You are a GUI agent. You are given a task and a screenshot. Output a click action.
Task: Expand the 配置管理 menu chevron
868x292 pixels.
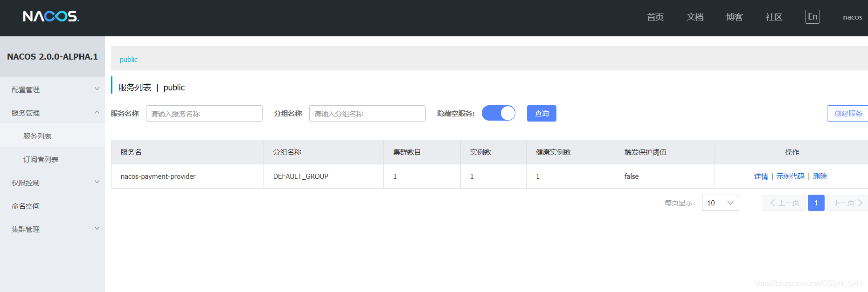(97, 88)
